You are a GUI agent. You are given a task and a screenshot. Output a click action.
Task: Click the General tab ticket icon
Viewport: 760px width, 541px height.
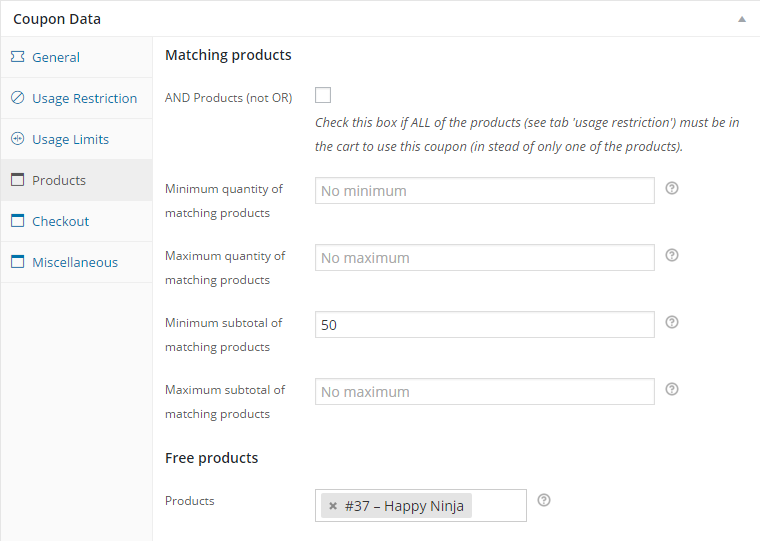17,57
